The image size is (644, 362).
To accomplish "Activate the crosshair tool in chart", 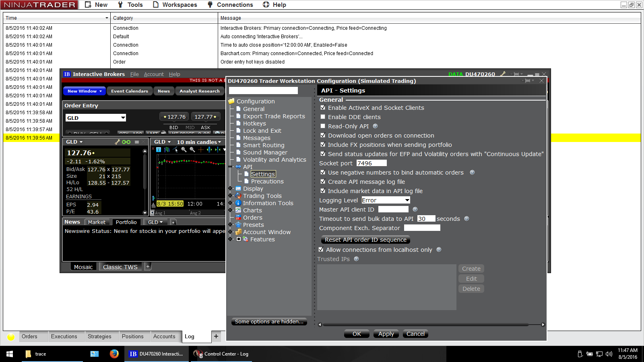I will click(201, 150).
